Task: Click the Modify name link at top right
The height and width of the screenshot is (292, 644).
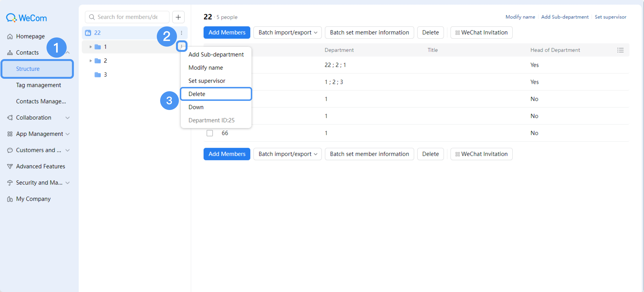Action: coord(520,17)
